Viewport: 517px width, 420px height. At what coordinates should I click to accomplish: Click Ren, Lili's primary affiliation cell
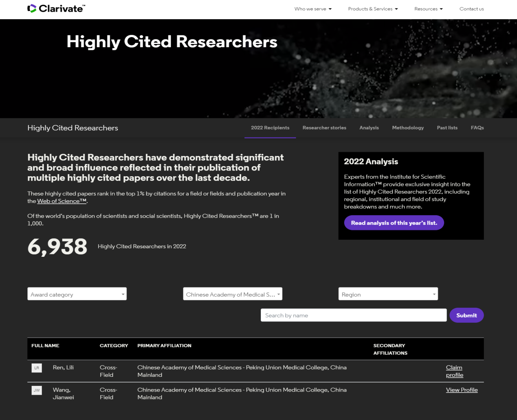click(242, 371)
